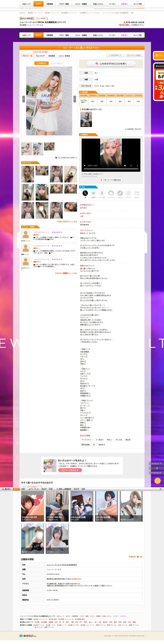164x644 pixels.
Task: Open the インスタ Instagram icon
Action: point(128,193)
